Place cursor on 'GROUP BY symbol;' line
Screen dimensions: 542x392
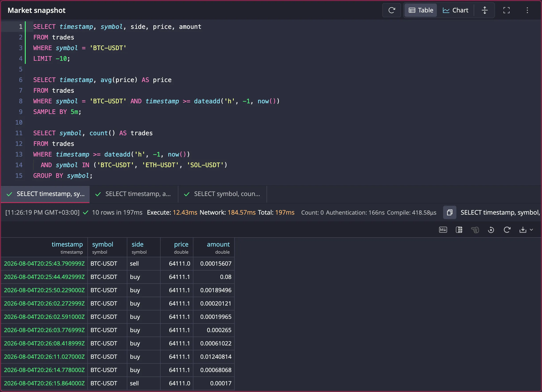[x=63, y=176]
